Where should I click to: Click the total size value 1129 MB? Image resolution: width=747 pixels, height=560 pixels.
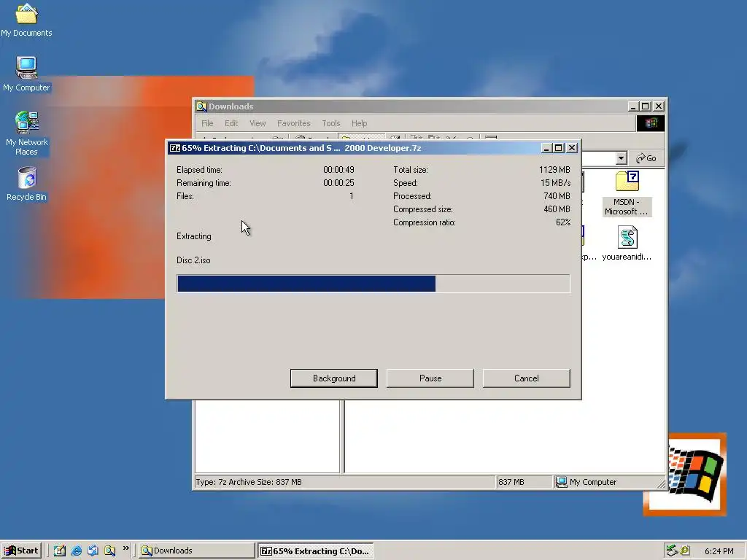tap(554, 170)
